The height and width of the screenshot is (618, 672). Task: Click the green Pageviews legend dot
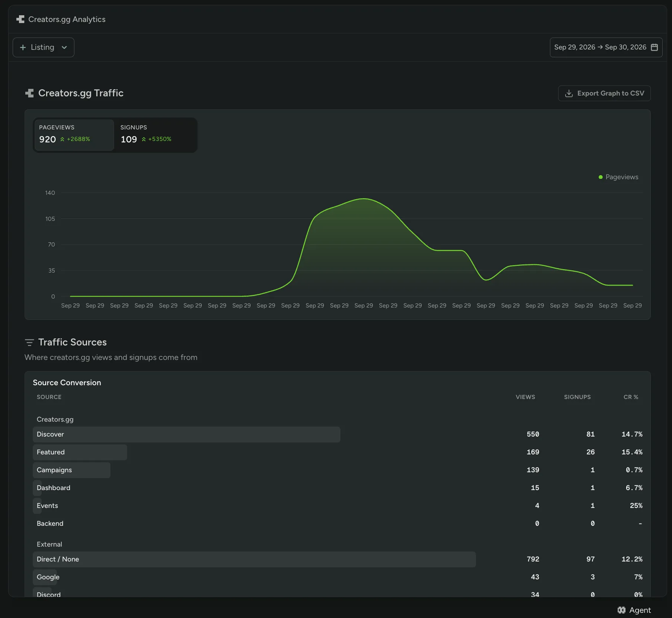(x=601, y=177)
